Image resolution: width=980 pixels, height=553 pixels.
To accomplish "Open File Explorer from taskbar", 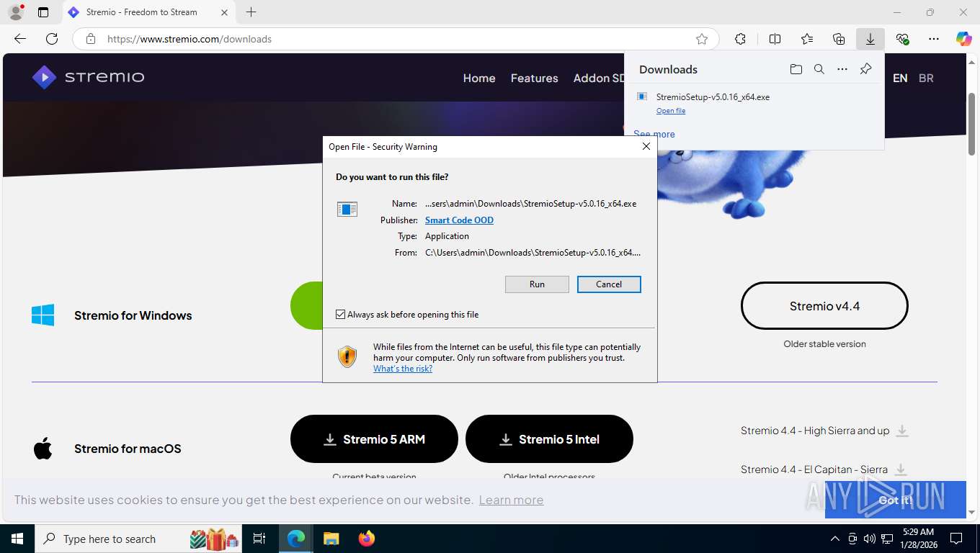I will coord(331,539).
